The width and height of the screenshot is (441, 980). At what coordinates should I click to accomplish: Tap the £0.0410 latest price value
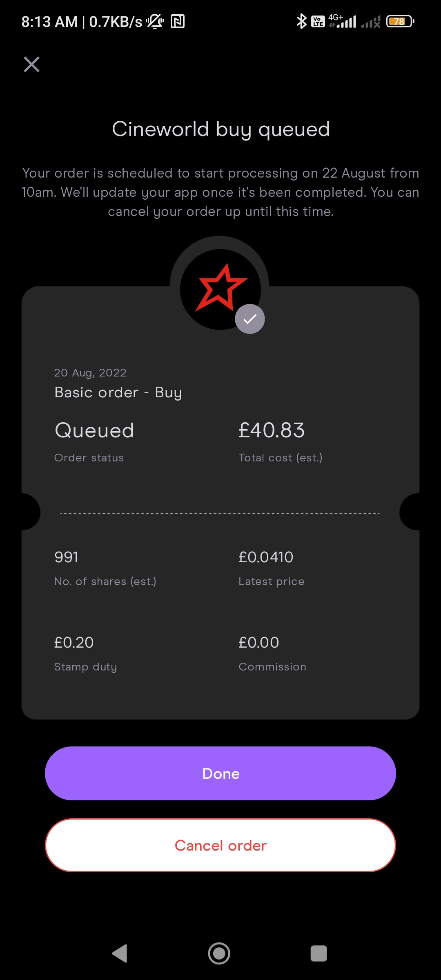pos(266,557)
